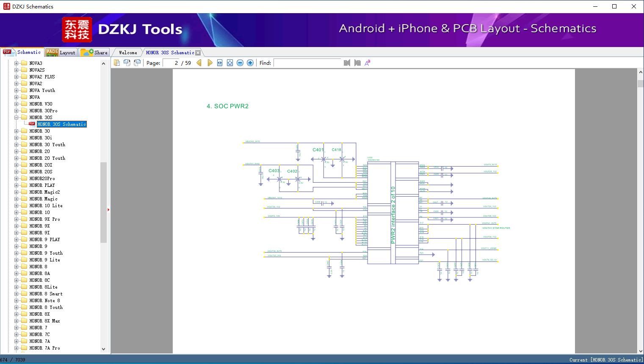Collapse the HONOR 30S folder

(17, 117)
